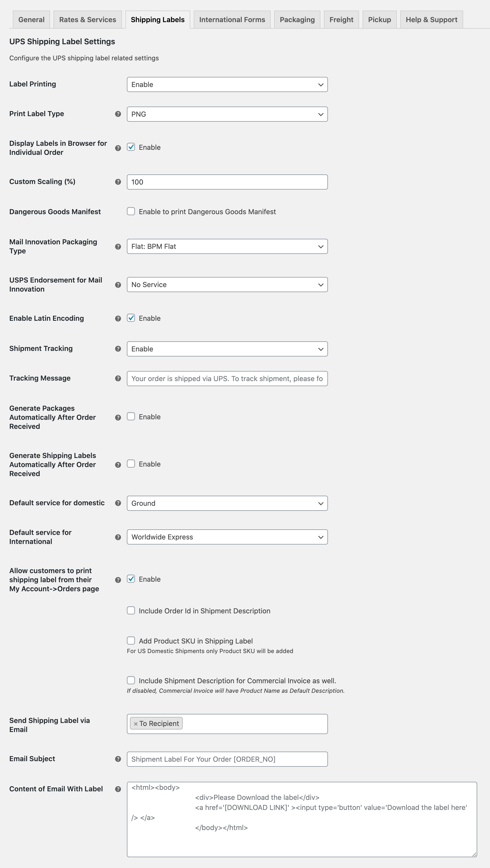Switch to the Packaging tab
490x868 pixels.
[x=298, y=19]
